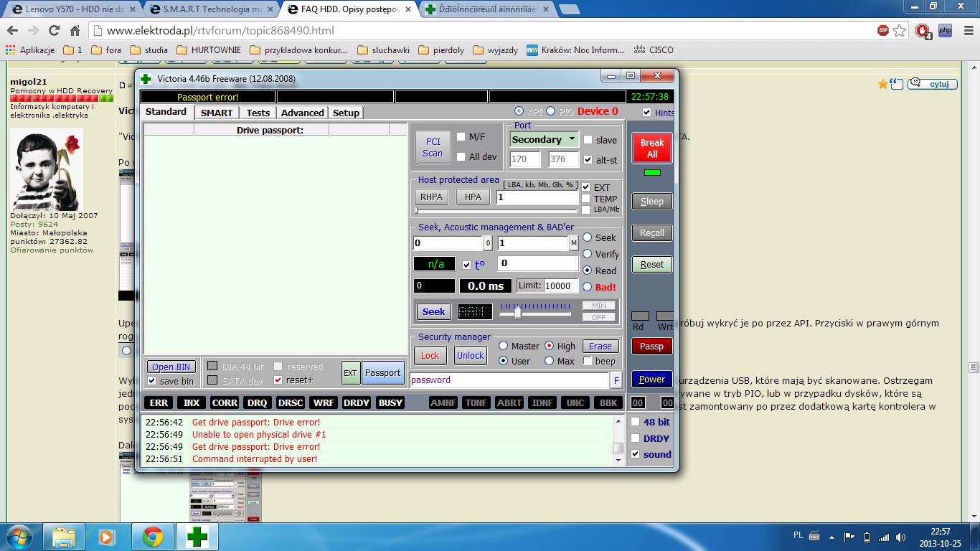Open the Aplikacje apps shortcut
Screen dimensions: 980x551
(30, 50)
